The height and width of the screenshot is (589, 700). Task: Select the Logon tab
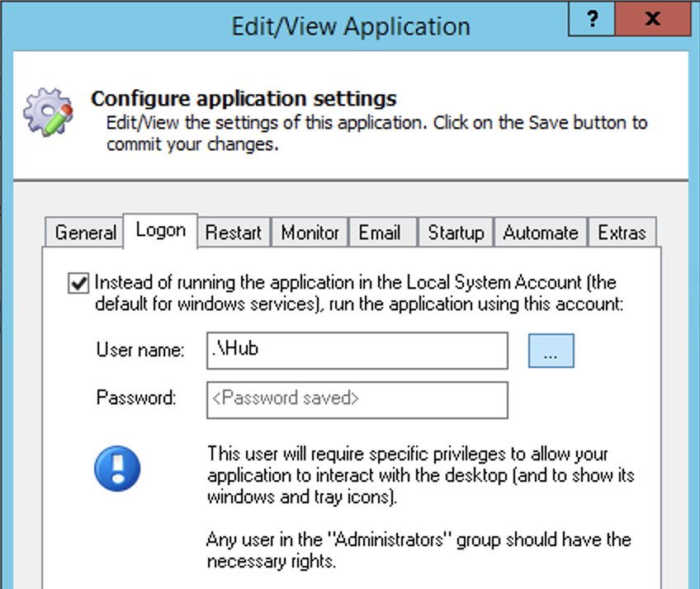pos(160,230)
